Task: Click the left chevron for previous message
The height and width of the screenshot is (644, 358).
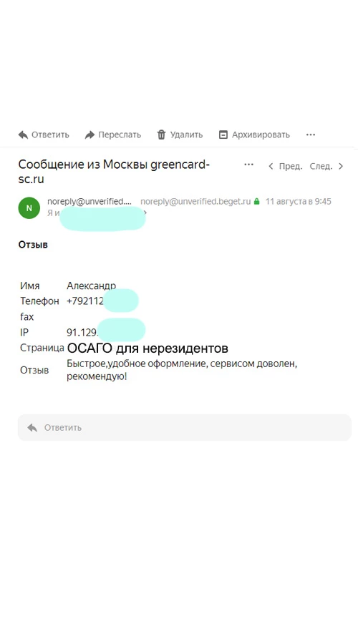Action: click(x=271, y=166)
